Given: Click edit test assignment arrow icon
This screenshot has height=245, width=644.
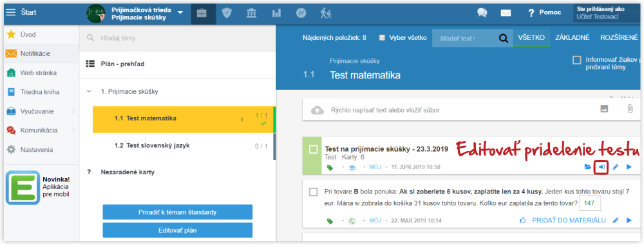Looking at the screenshot, I should coord(601,167).
